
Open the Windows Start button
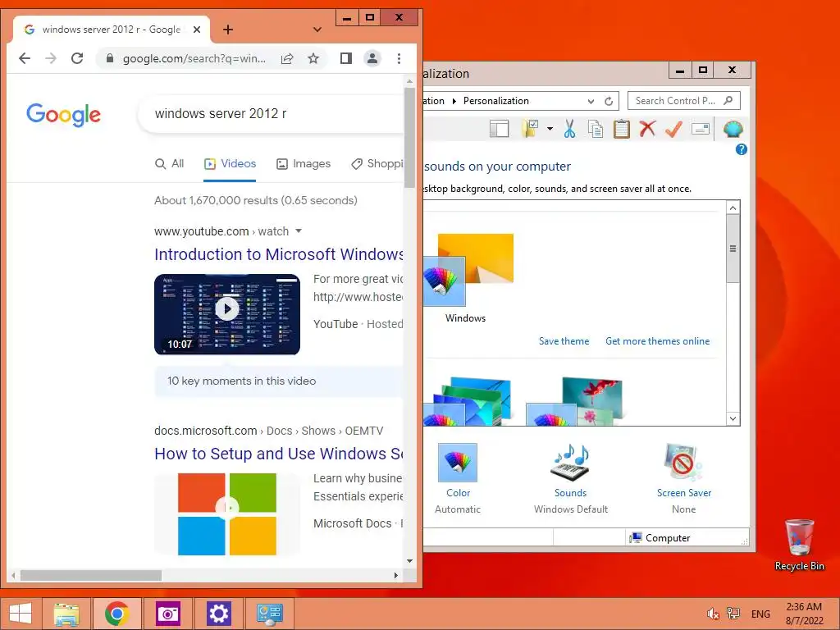21,614
